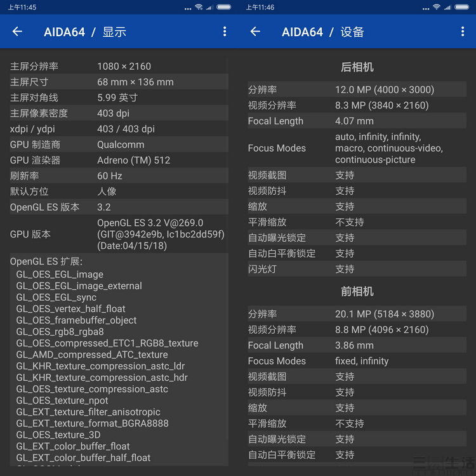
Task: Select extension GL_OES_vertex_half_float
Action: (70, 309)
